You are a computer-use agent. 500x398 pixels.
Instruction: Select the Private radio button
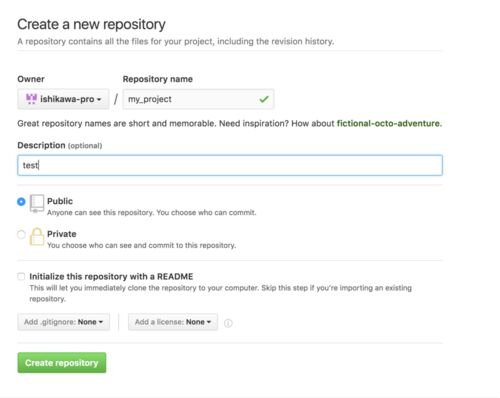tap(21, 234)
